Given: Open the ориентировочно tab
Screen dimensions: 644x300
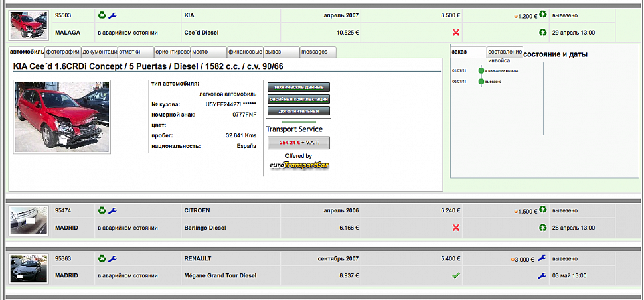Looking at the screenshot, I should pyautogui.click(x=173, y=52).
